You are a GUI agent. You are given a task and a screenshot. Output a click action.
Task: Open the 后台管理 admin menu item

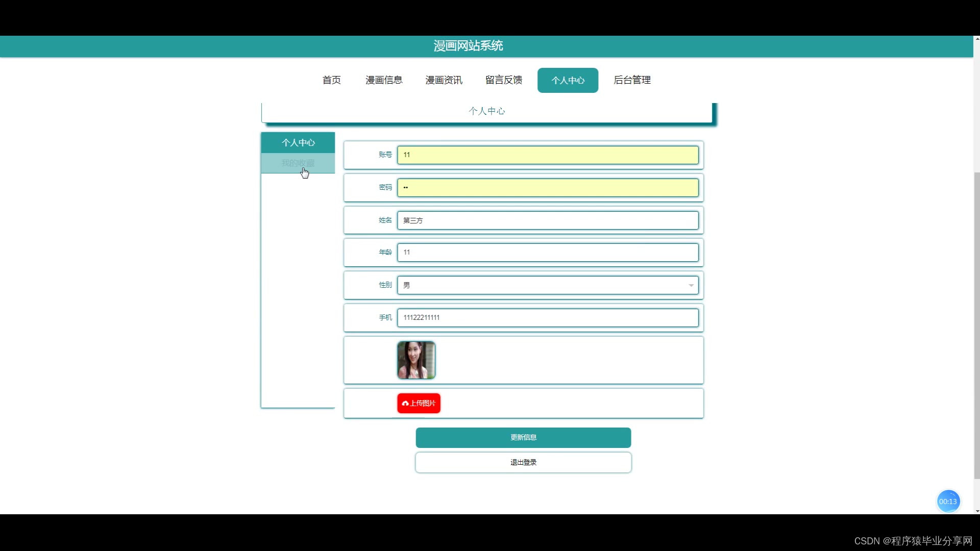click(x=632, y=80)
